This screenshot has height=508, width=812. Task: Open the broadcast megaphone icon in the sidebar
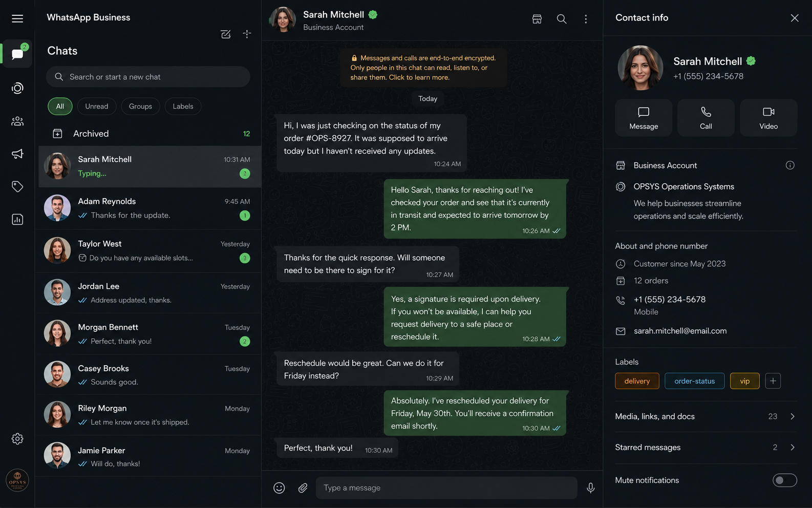[17, 154]
